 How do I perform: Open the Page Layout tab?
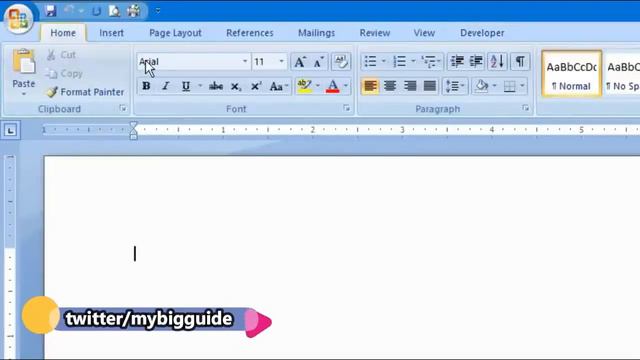pyautogui.click(x=175, y=33)
